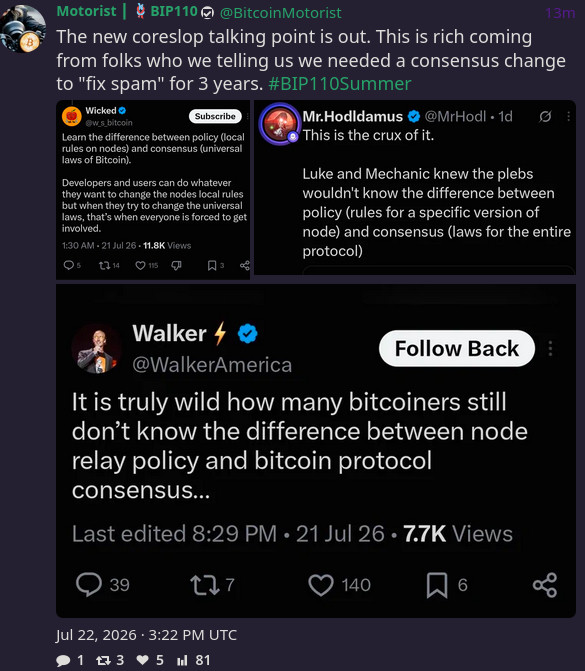Click the Grok slash icon on Mr.Hodldamus tweet
The height and width of the screenshot is (671, 585).
545,116
